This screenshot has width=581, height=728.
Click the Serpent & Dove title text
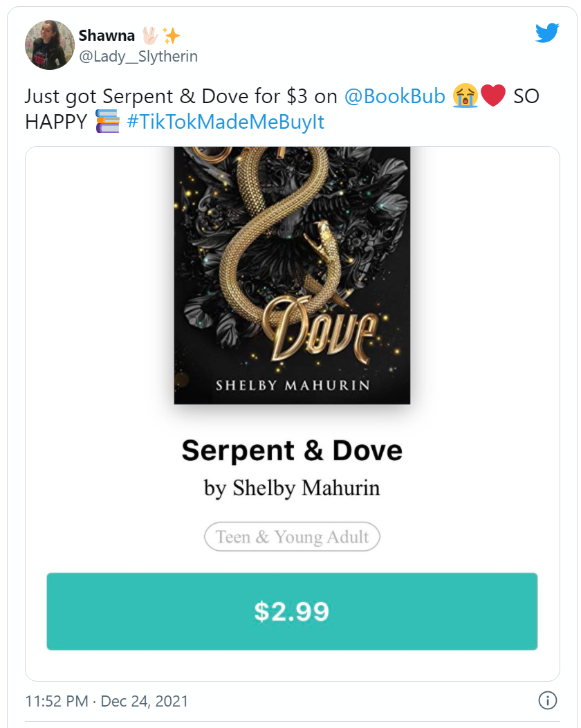click(292, 451)
